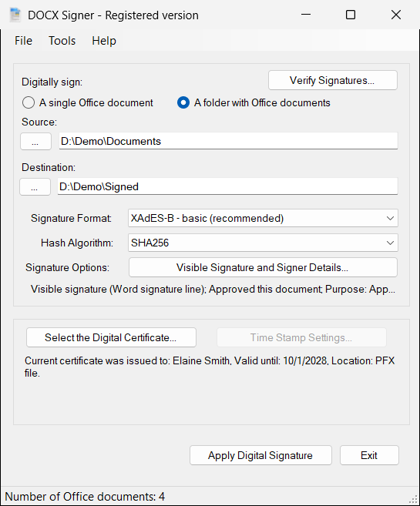Viewport: 420px width, 506px height.
Task: Click the Verify Signatures button
Action: [x=332, y=80]
